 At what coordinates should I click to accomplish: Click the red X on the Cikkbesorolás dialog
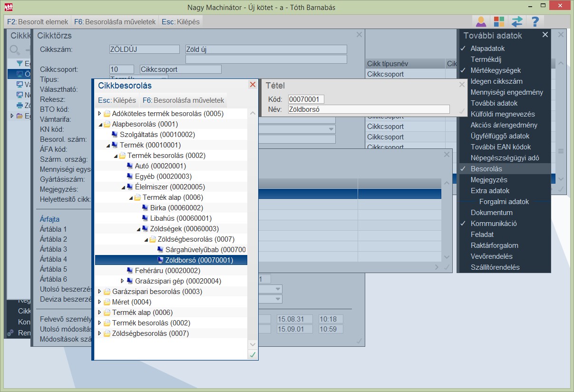point(253,85)
